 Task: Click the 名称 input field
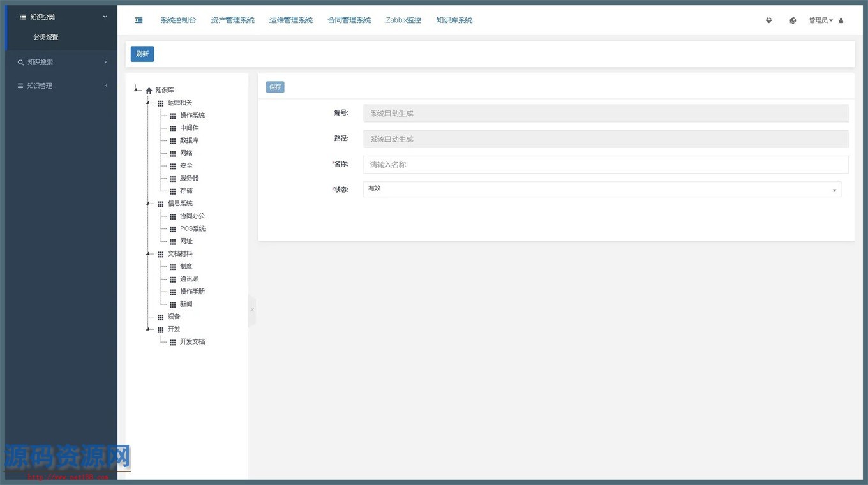pyautogui.click(x=606, y=165)
